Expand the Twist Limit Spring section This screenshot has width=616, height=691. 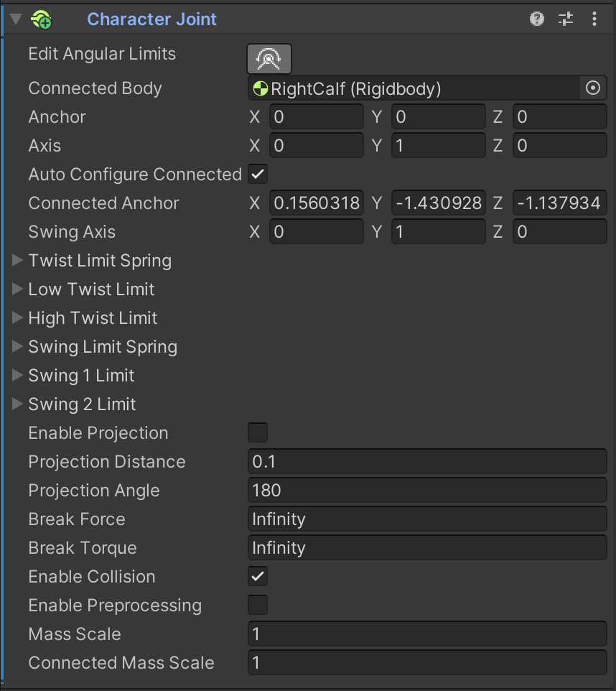[18, 261]
